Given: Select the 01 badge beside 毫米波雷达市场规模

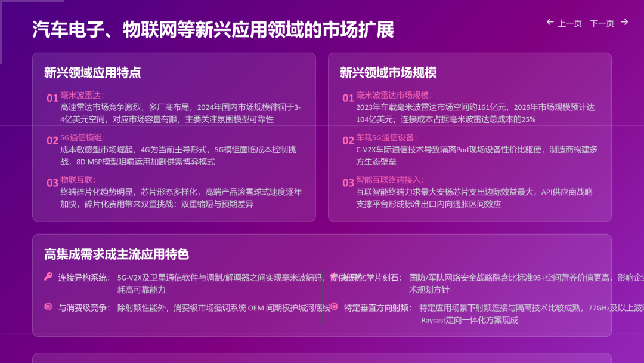Looking at the screenshot, I should pyautogui.click(x=347, y=97).
